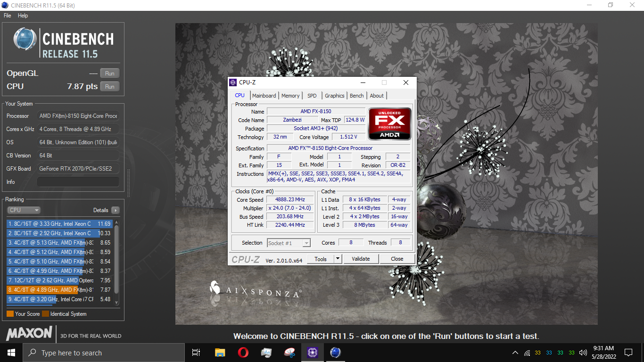This screenshot has width=644, height=362.
Task: Click the Your Score orange legend swatch
Action: click(10, 314)
